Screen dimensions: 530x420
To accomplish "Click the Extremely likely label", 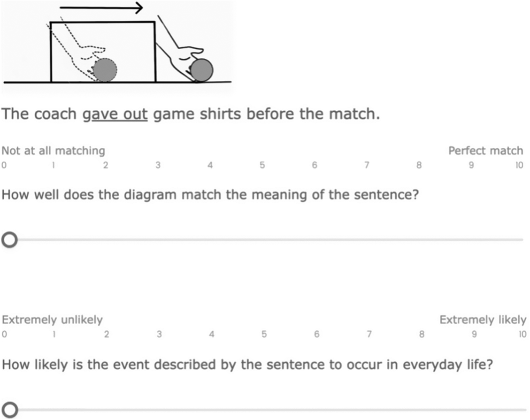I will [x=482, y=320].
